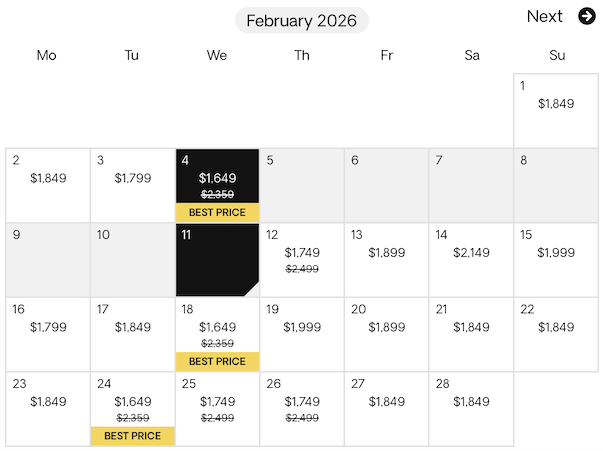Open the February 2026 month selector
603x451 pixels.
pyautogui.click(x=301, y=20)
